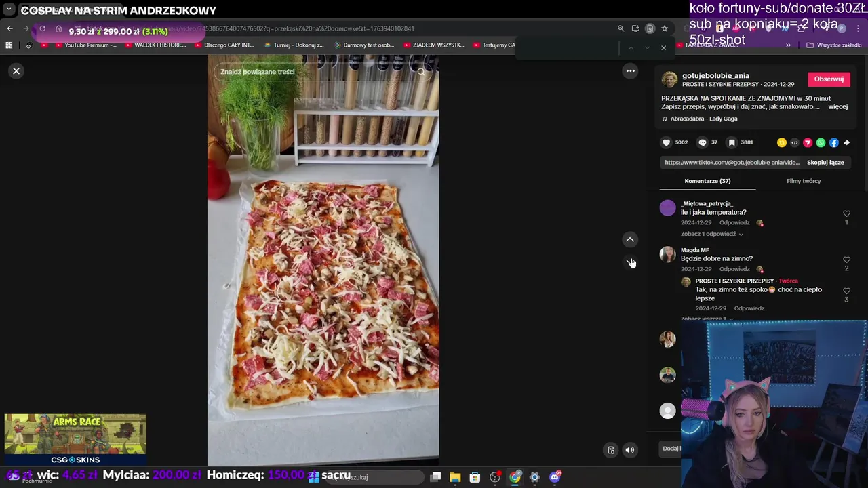This screenshot has width=868, height=488.
Task: Go back with the browser back arrow
Action: point(9,28)
